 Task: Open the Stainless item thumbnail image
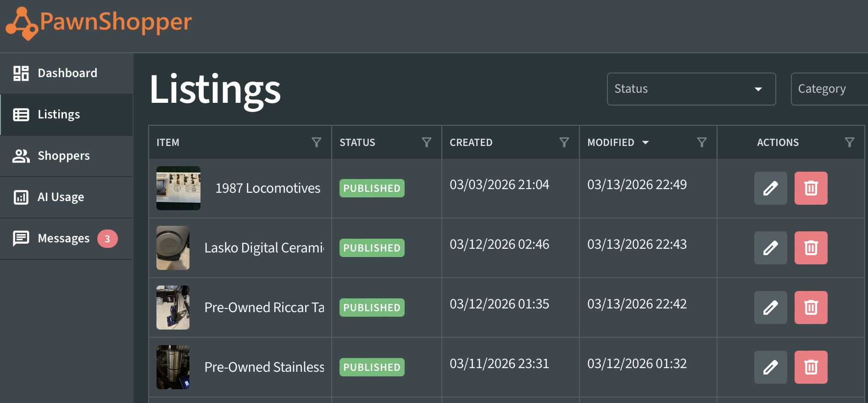[173, 367]
